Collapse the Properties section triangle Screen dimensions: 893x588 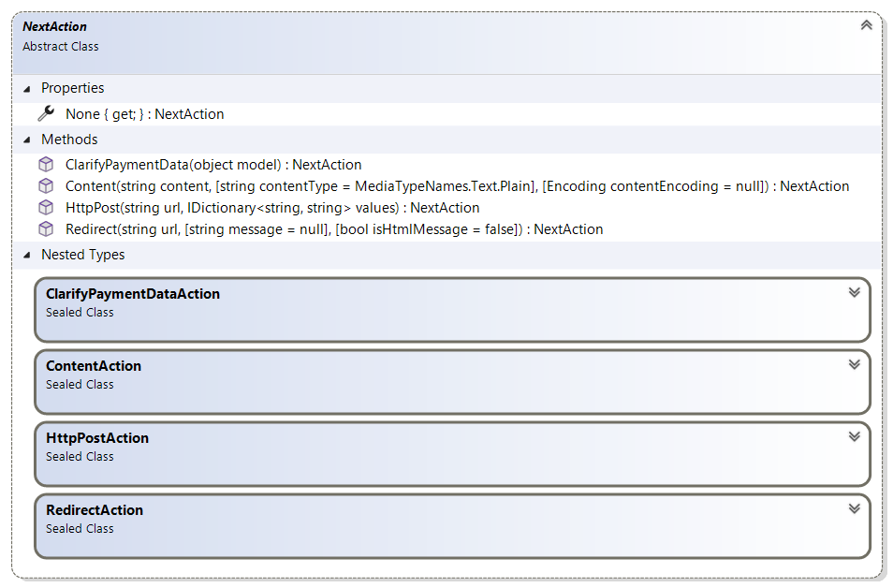[27, 89]
